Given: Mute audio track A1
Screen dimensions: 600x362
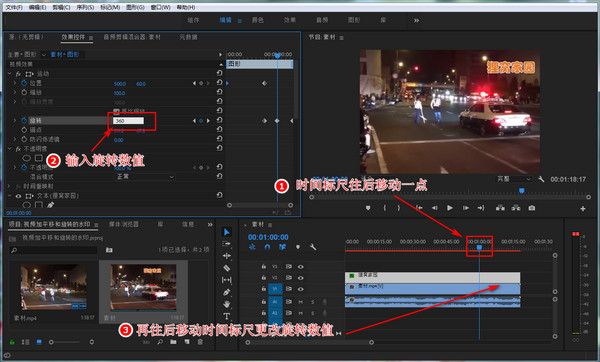Looking at the screenshot, I should [301, 302].
